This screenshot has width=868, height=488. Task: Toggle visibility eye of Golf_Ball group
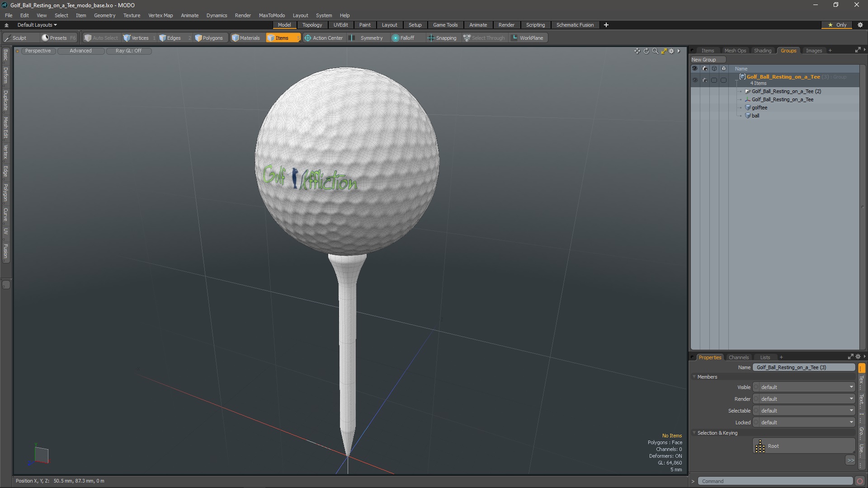[x=695, y=80]
